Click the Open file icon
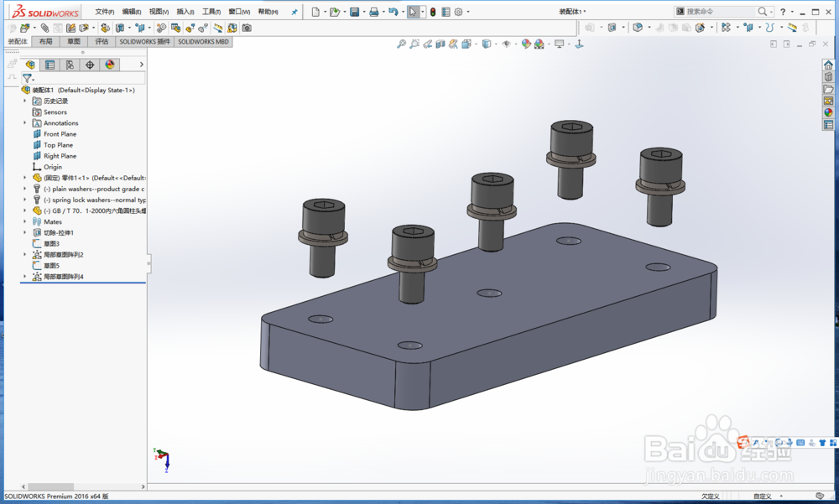 335,12
